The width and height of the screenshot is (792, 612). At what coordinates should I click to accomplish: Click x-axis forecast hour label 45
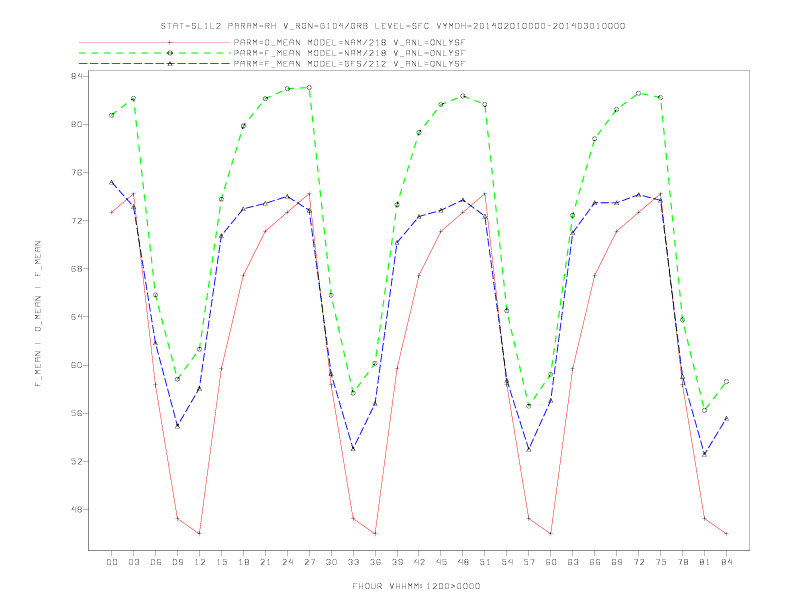(441, 562)
